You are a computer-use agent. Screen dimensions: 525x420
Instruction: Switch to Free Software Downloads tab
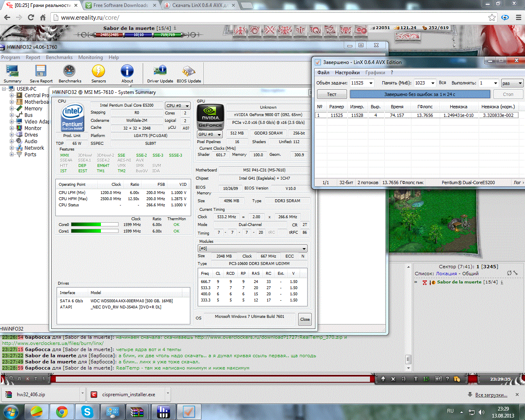[x=121, y=5]
